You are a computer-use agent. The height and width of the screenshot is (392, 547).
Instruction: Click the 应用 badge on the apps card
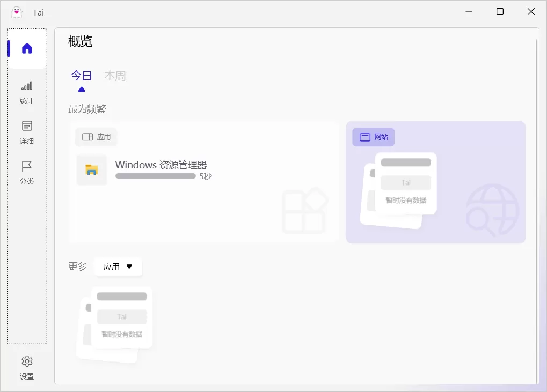pyautogui.click(x=96, y=137)
